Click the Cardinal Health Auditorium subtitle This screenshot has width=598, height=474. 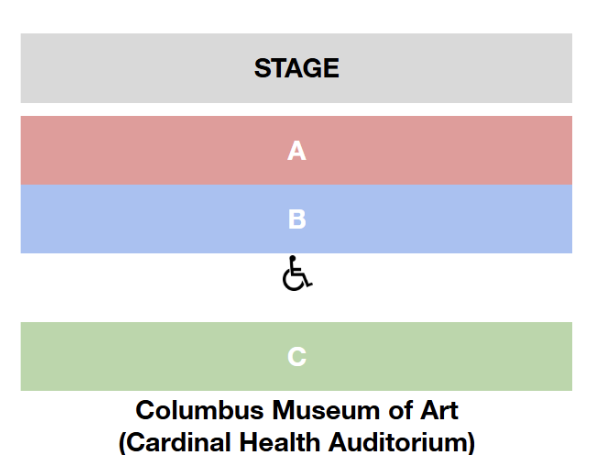(x=297, y=442)
